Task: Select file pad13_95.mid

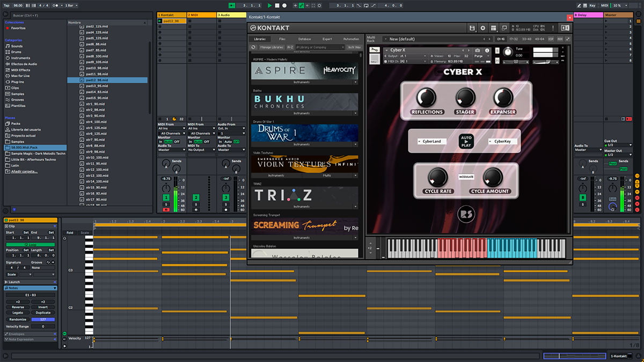Action: point(97,86)
